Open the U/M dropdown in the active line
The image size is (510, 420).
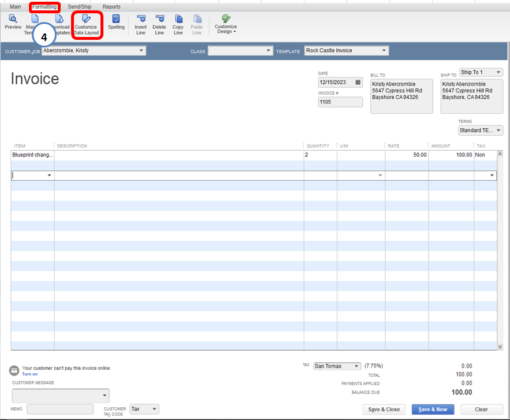click(380, 176)
